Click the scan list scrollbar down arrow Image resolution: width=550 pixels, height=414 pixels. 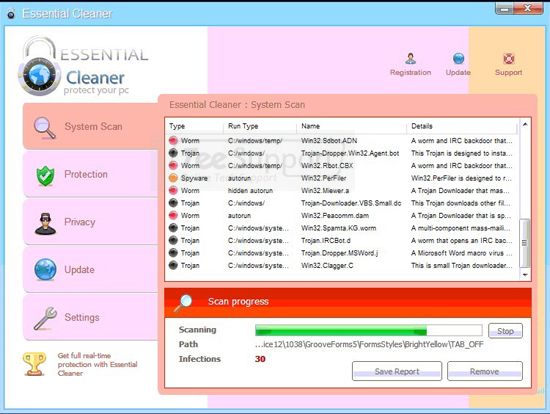[x=525, y=275]
